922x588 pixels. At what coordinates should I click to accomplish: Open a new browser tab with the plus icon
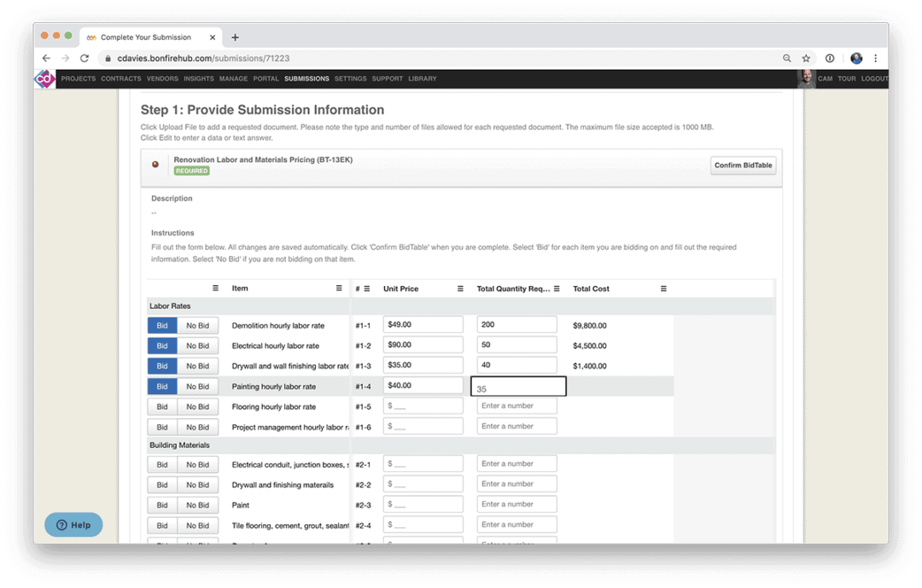(236, 38)
